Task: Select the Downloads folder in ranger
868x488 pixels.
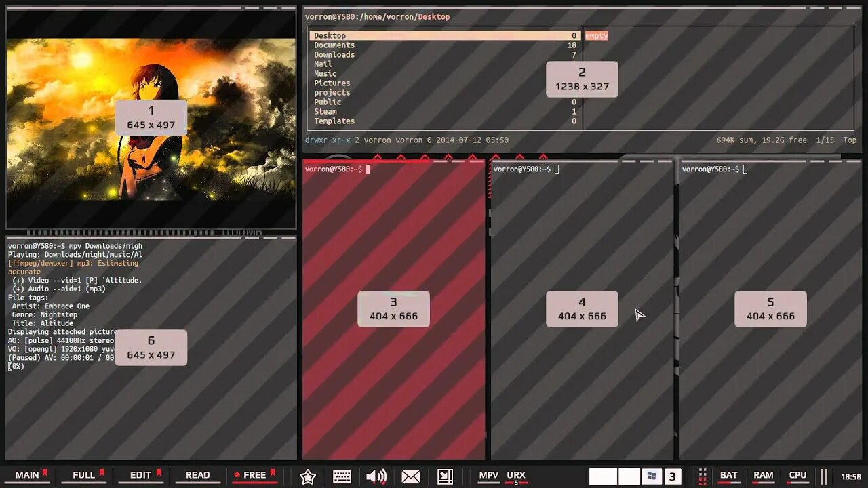Action: coord(446,54)
